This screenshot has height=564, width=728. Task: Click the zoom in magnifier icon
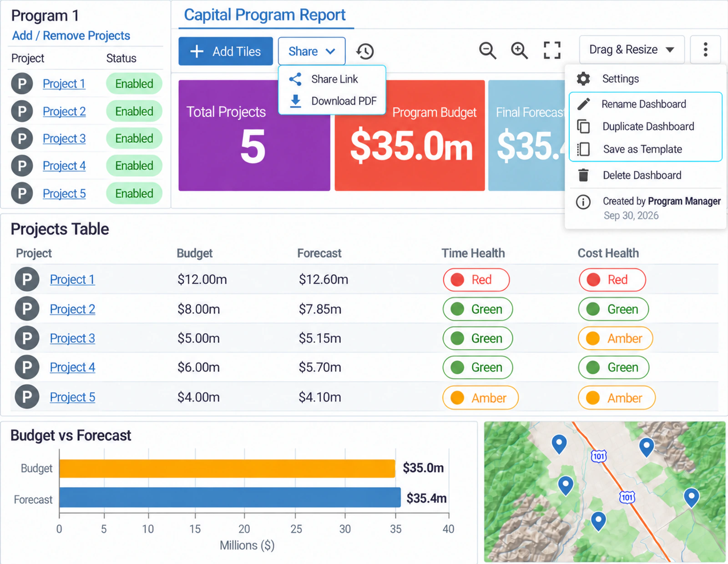[519, 50]
